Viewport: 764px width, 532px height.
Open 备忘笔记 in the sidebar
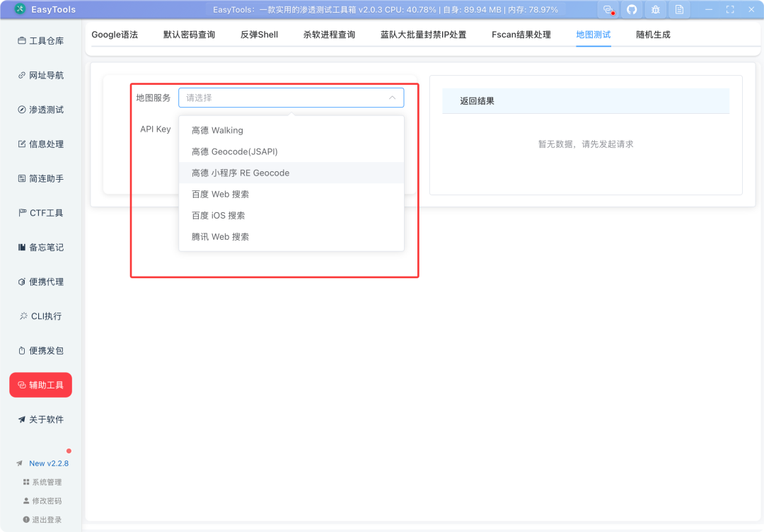coord(41,248)
